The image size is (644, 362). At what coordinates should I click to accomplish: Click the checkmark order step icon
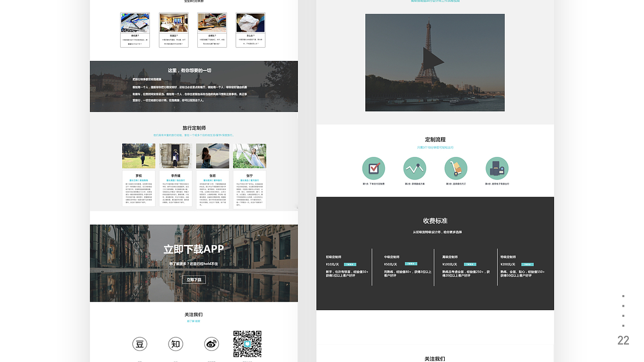coord(374,168)
